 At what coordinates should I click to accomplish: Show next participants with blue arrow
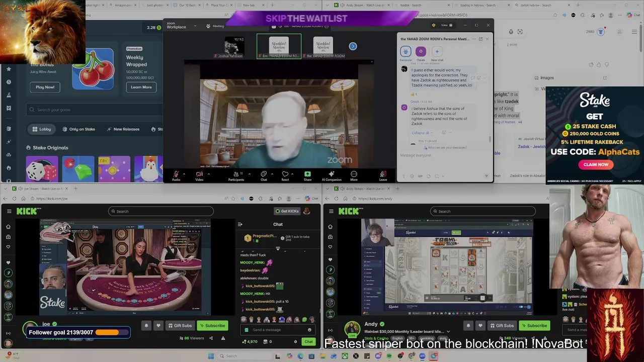coord(353,46)
